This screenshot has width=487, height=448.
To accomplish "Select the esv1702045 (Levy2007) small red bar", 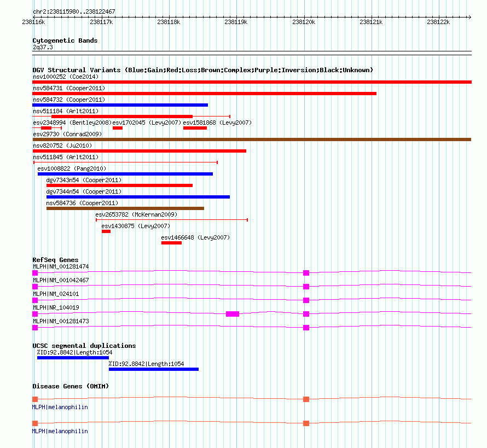I will 118,128.
